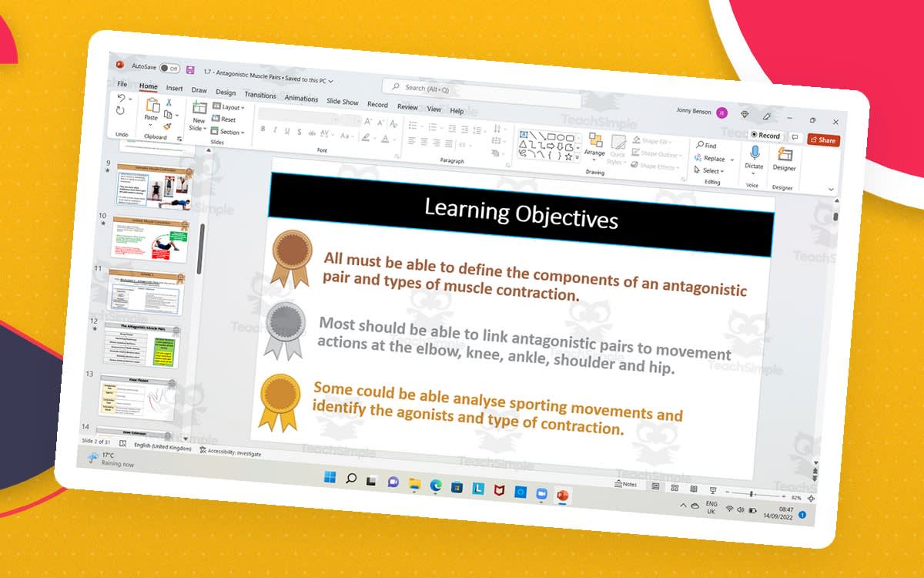Switch to the Draw tab
This screenshot has height=578, width=924.
pyautogui.click(x=199, y=89)
